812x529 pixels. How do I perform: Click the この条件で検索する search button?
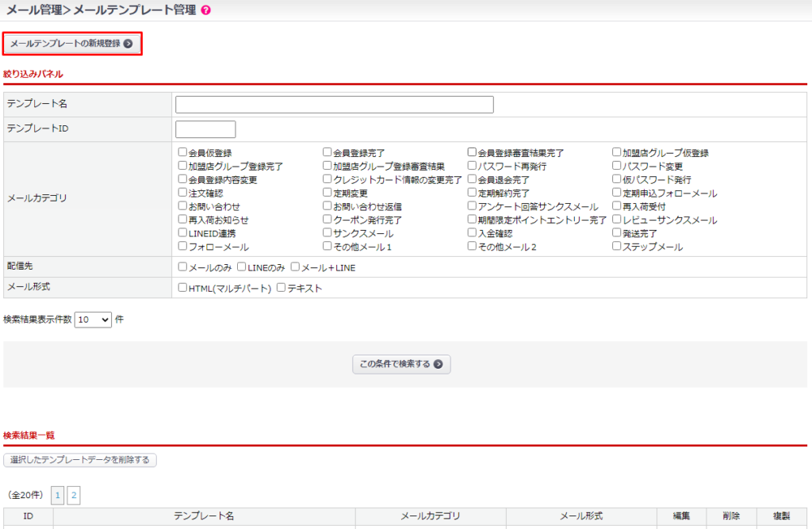click(x=401, y=364)
